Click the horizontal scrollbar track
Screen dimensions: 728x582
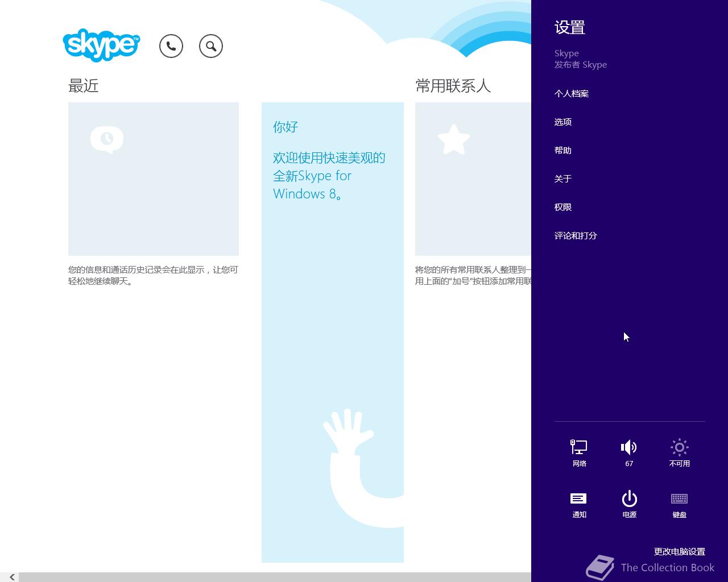tap(275, 577)
